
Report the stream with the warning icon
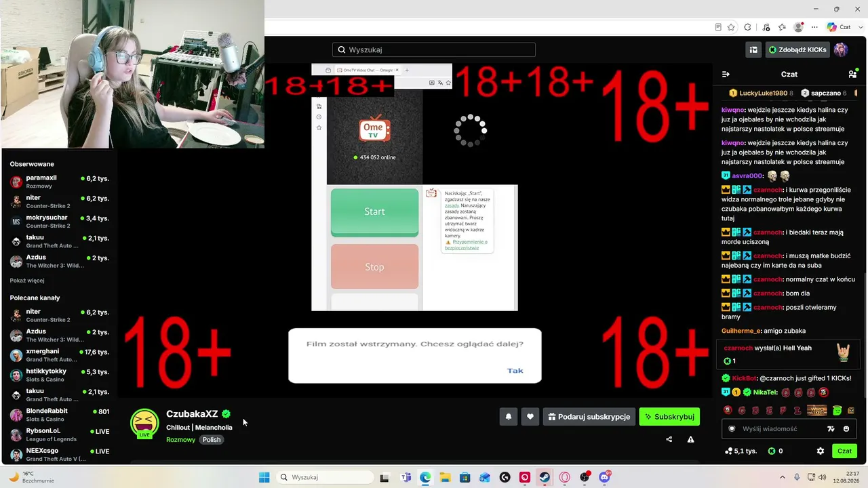[x=690, y=439]
